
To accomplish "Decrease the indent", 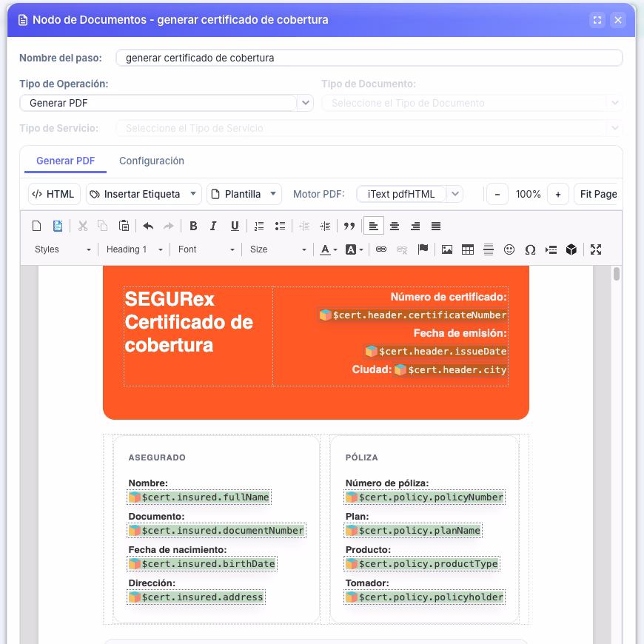I will tap(304, 226).
